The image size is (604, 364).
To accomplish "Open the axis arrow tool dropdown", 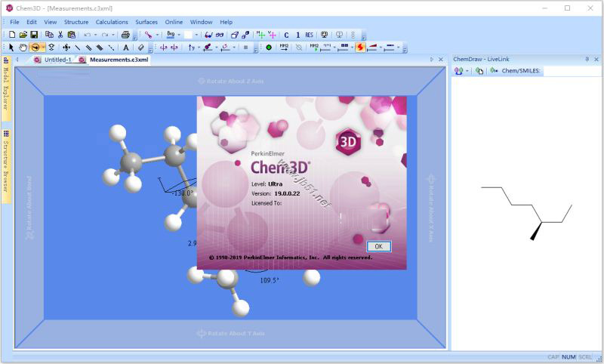I will (199, 48).
